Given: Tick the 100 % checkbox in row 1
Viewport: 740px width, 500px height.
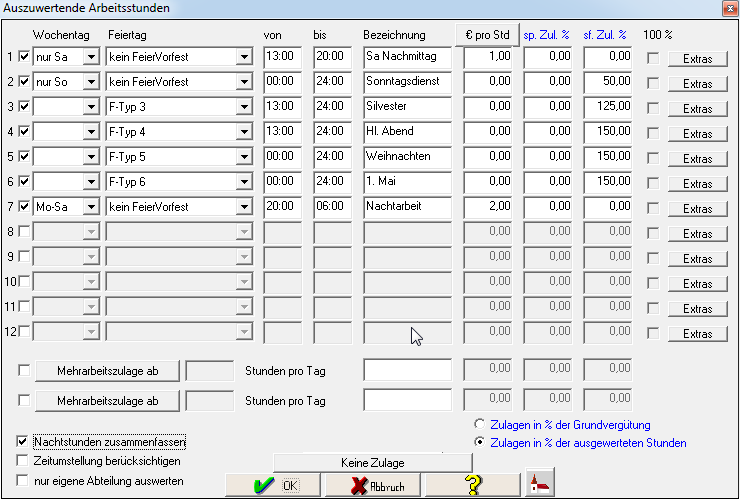Looking at the screenshot, I should click(653, 58).
